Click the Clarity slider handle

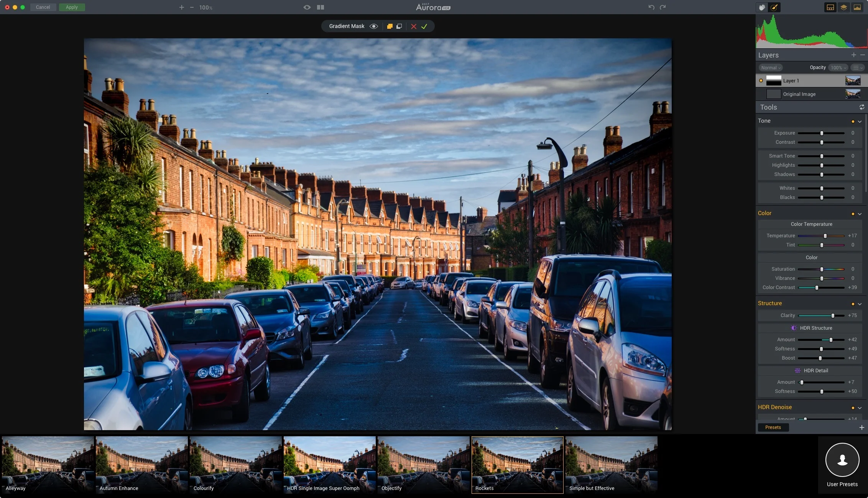[x=833, y=316]
